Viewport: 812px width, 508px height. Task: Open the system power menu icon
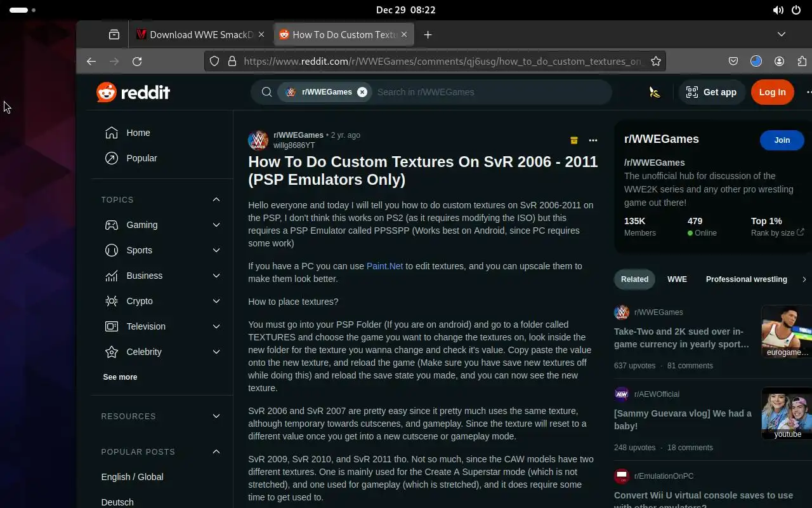pyautogui.click(x=796, y=10)
